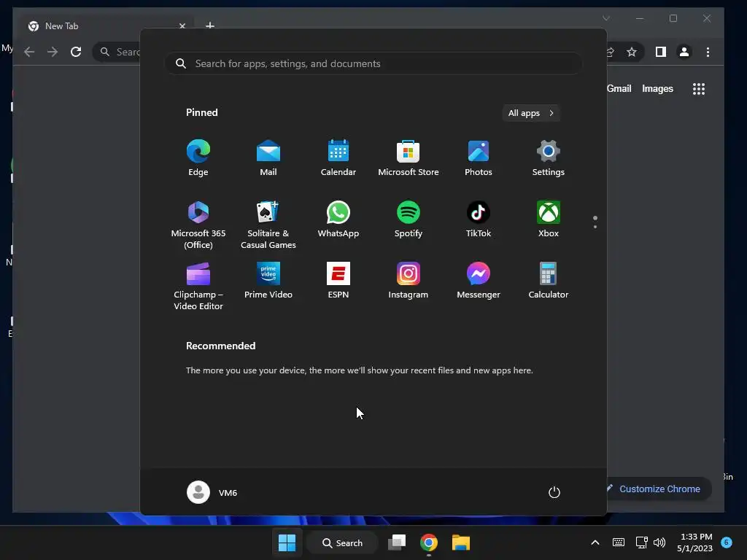Launch the TikTok app

479,219
